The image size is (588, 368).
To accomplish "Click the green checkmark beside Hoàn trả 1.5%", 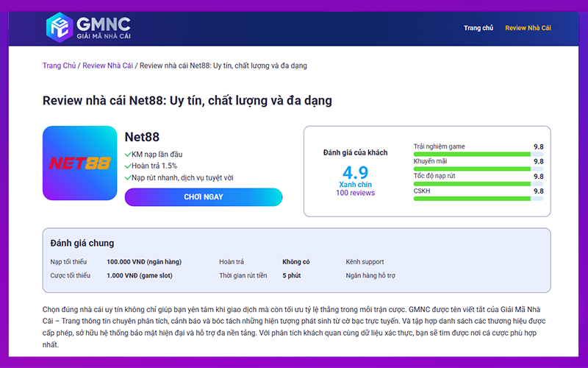I will (x=127, y=166).
